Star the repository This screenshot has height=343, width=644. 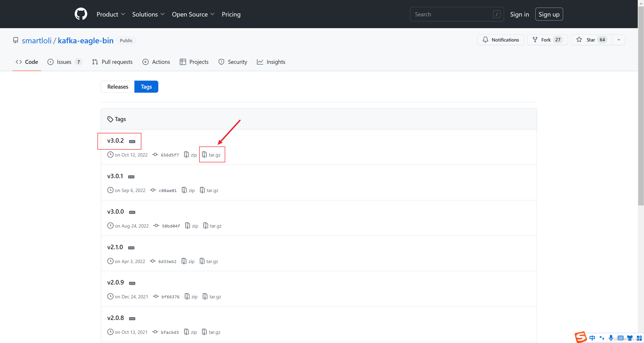[591, 40]
